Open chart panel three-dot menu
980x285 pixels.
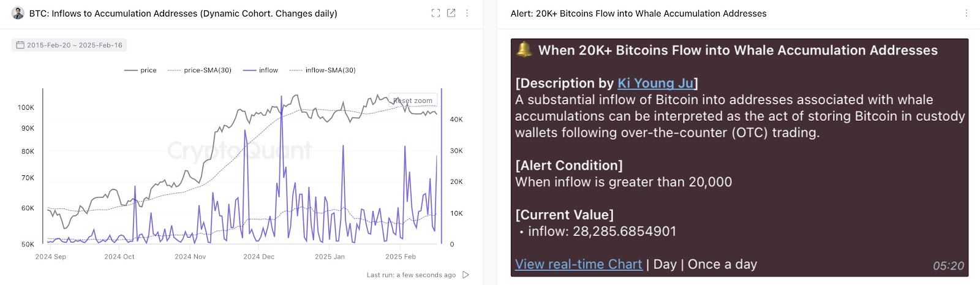pos(467,13)
